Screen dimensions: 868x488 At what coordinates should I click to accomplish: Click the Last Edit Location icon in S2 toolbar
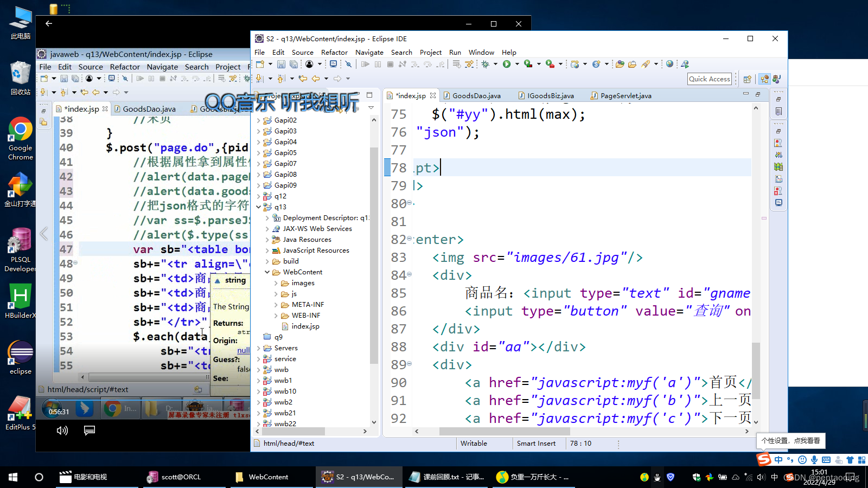303,79
